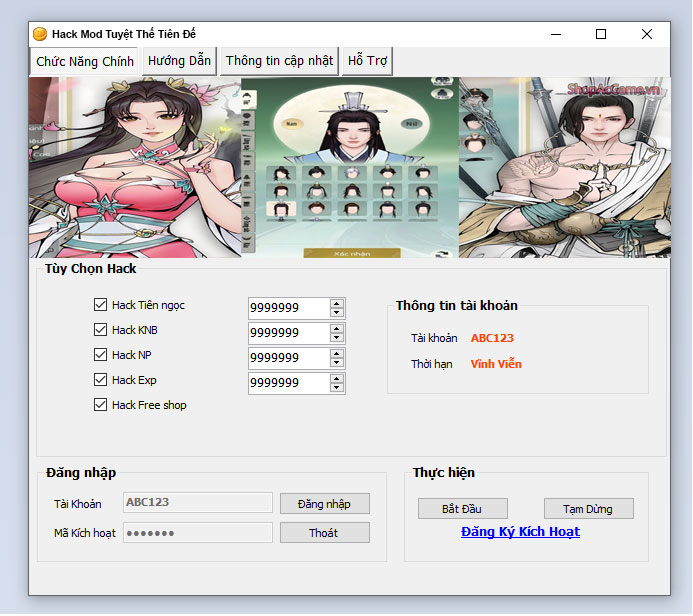Image resolution: width=693 pixels, height=616 pixels.
Task: Click the Tạm Dừng button
Action: 588,508
